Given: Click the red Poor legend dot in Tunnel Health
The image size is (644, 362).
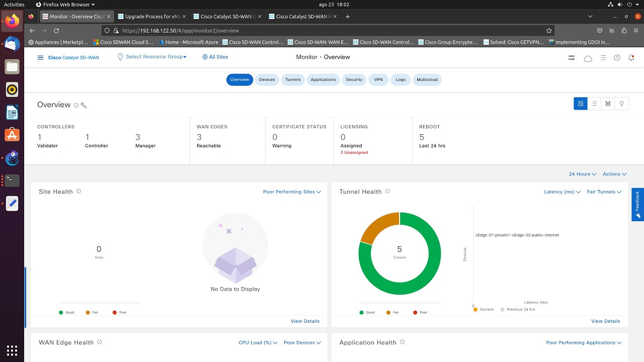Looking at the screenshot, I should (x=415, y=312).
